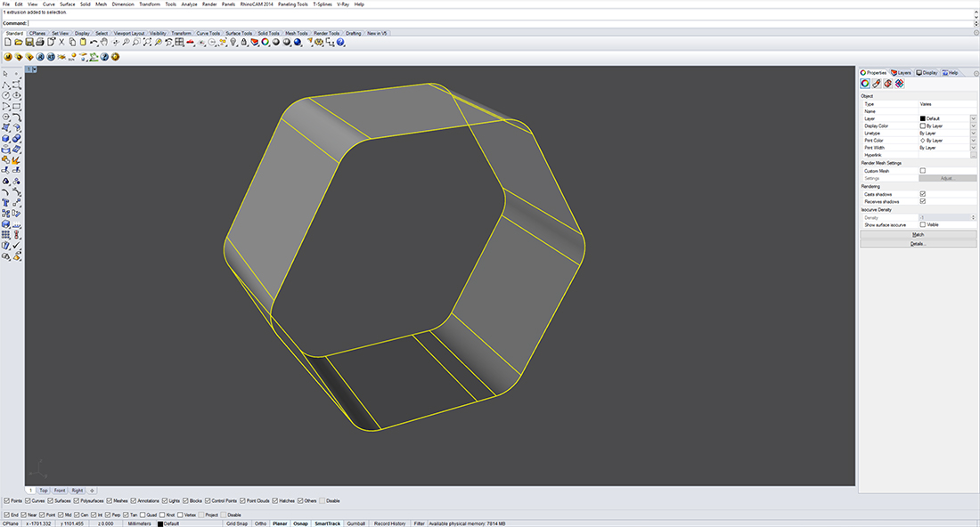Open the Analyze menu
980x527 pixels.
tap(189, 4)
